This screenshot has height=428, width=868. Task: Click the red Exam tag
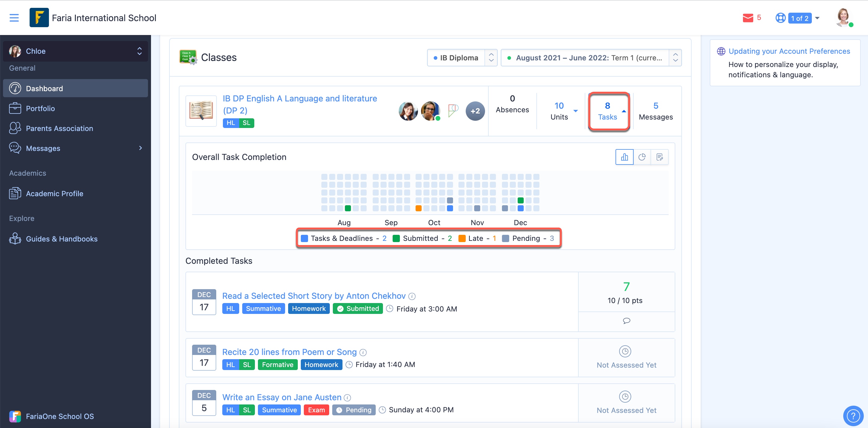316,410
